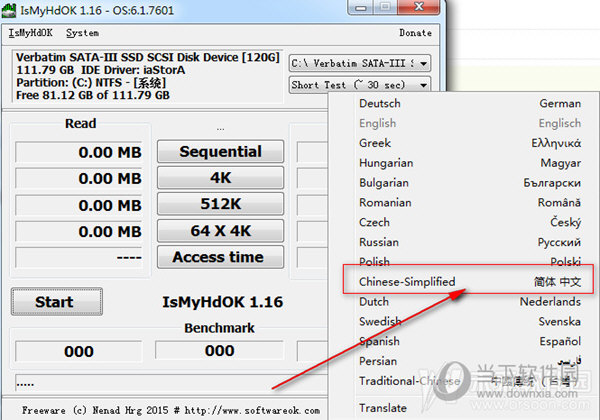Image resolution: width=600 pixels, height=420 pixels.
Task: Click the Verbatim SATA-III SSD device info text
Action: pos(148,57)
